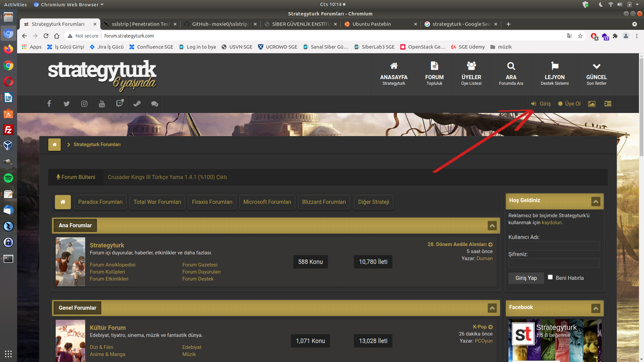Click the Not secure warning indicator

tap(83, 36)
